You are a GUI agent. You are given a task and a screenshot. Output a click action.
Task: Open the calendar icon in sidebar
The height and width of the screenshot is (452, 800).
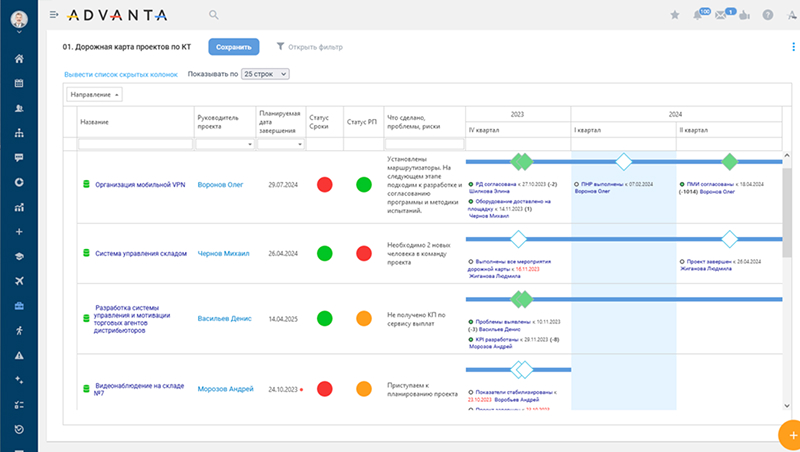[19, 83]
